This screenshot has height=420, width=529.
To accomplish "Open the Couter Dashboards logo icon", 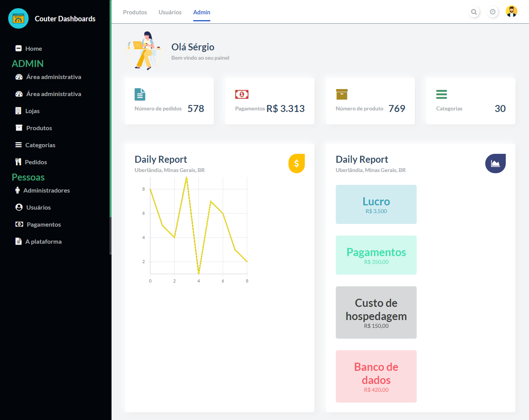I will tap(18, 18).
